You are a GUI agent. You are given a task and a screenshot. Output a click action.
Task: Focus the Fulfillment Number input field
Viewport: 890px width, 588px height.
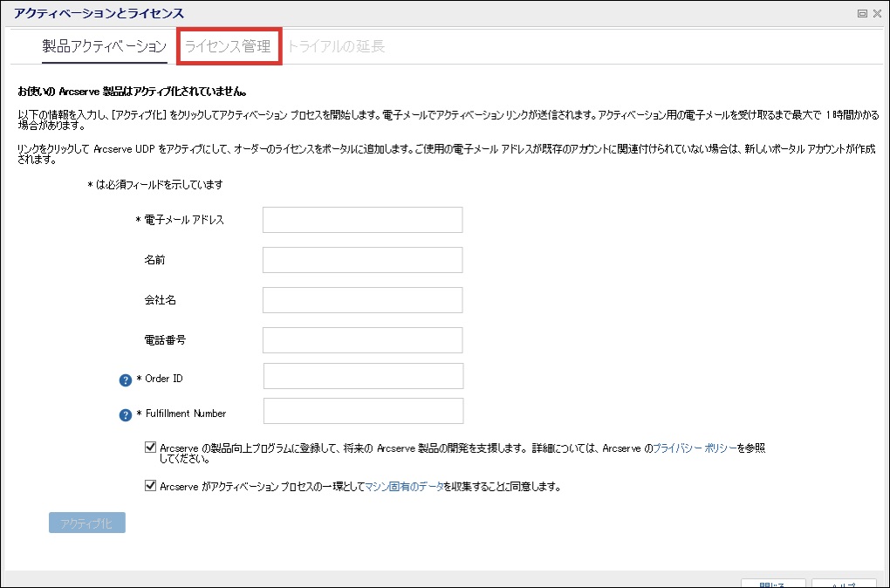pyautogui.click(x=363, y=411)
